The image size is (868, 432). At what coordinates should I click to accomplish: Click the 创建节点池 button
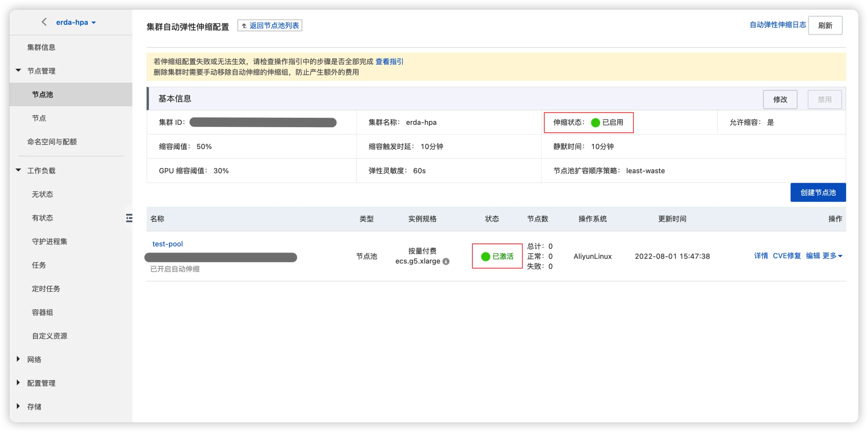pos(818,193)
